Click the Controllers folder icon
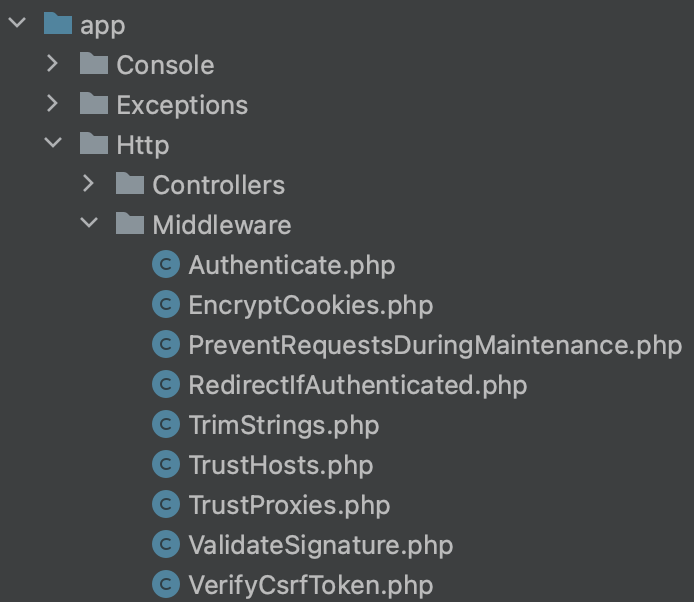The image size is (694, 602). pyautogui.click(x=130, y=184)
